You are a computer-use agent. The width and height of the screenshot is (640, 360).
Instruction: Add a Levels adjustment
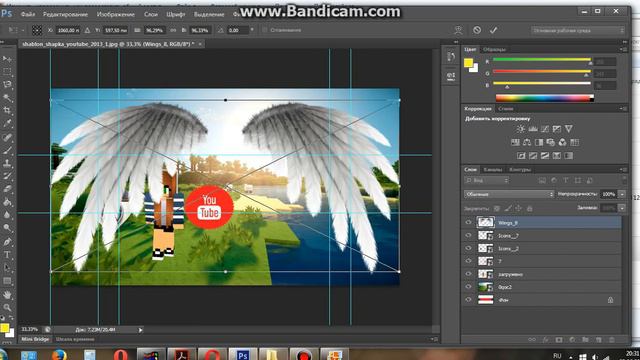533,129
